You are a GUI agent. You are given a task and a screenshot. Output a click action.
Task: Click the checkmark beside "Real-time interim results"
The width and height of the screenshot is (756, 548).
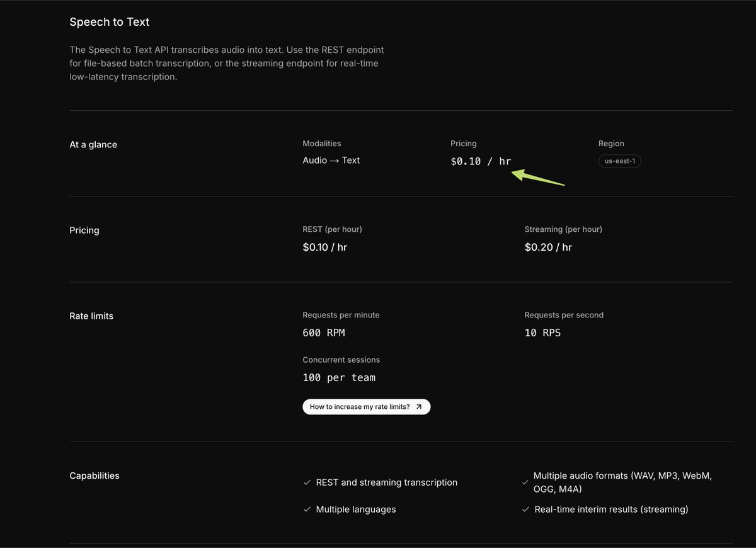click(525, 510)
